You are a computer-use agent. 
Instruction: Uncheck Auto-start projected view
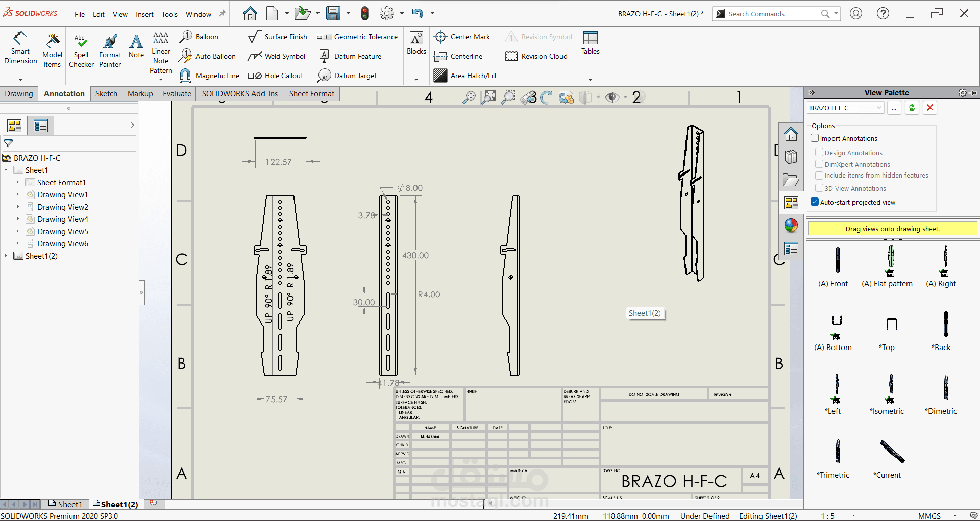coord(815,202)
